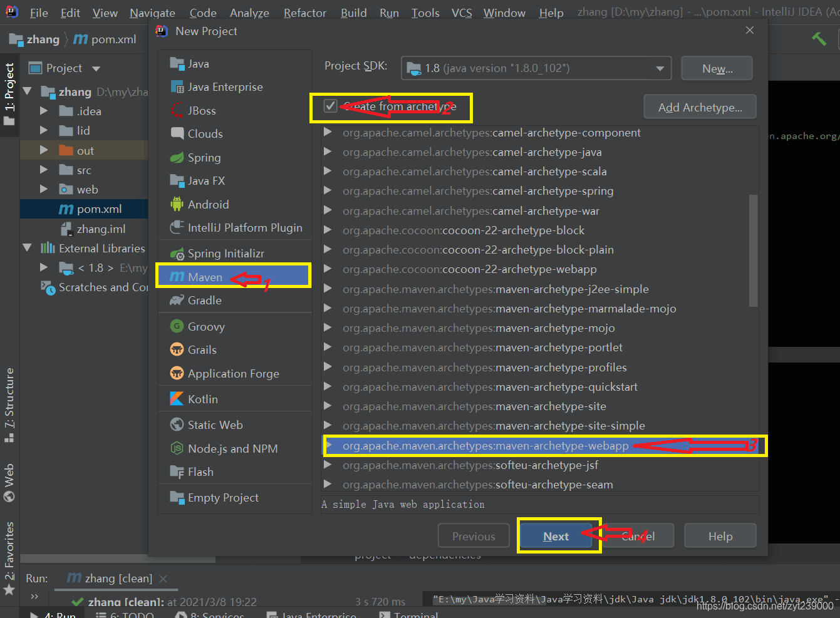Expand the out folder in project tree

coord(44,150)
